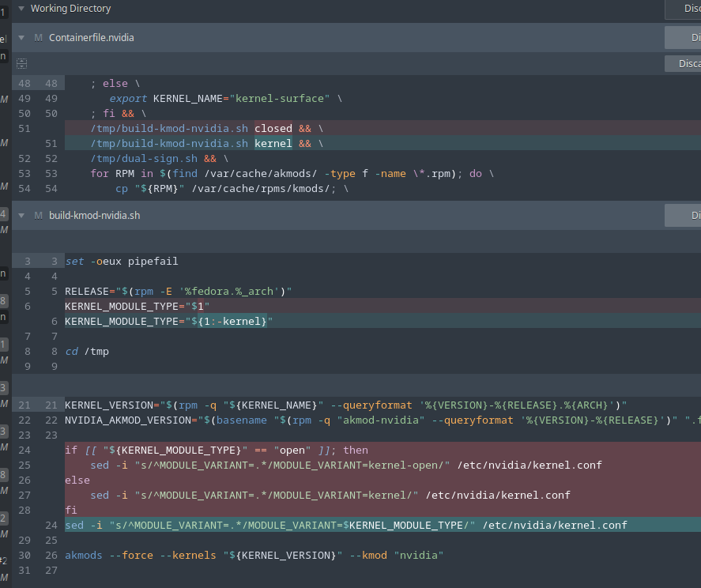
Task: Discard changes in Containerfile.nvidia file
Action: point(684,38)
